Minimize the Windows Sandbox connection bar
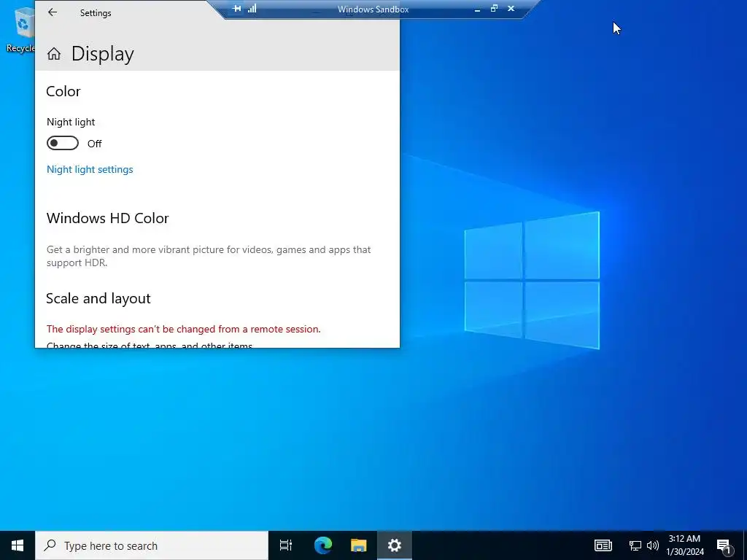Screen dimensions: 747x560 (477, 9)
